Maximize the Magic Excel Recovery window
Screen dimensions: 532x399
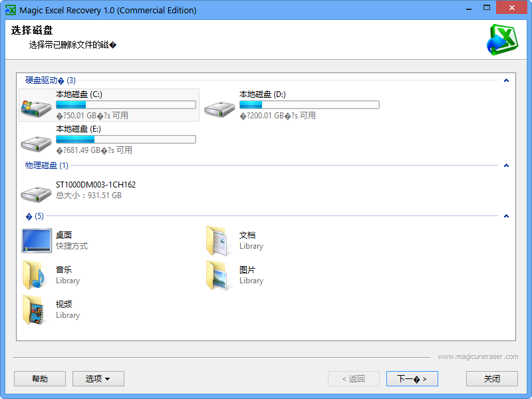(x=487, y=8)
